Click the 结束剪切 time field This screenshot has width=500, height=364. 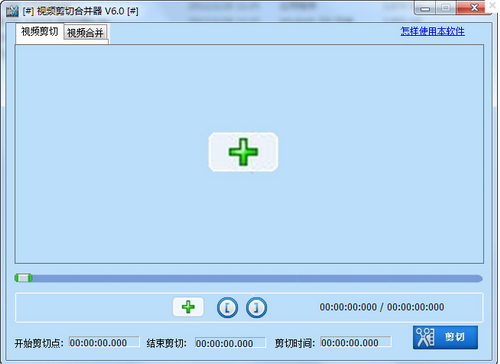coord(230,343)
